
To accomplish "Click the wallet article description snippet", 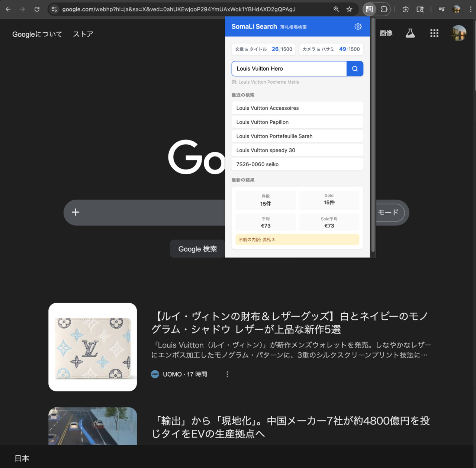I will [291, 350].
